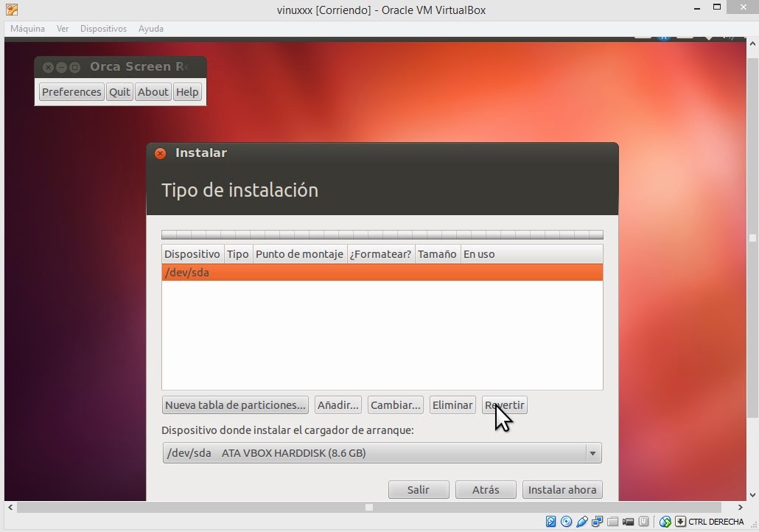Click the horizontal scrollbar's right arrow
This screenshot has height=532, width=759.
pos(740,507)
